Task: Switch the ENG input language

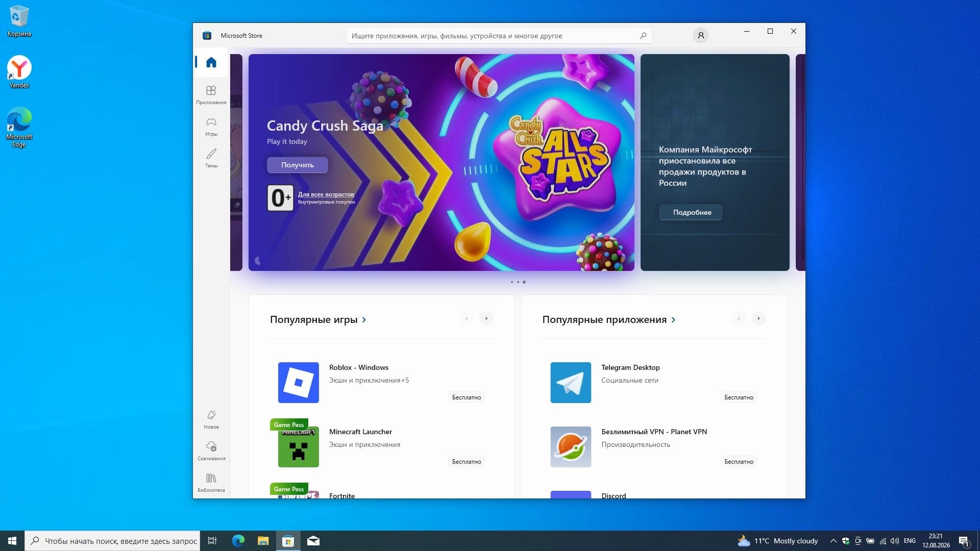Action: click(x=910, y=541)
